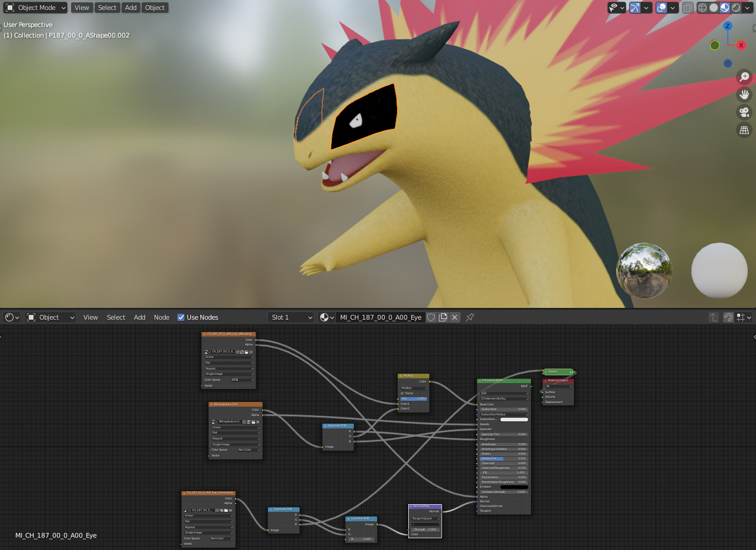Toggle show gizmos icon
The width and height of the screenshot is (756, 550).
(x=635, y=8)
